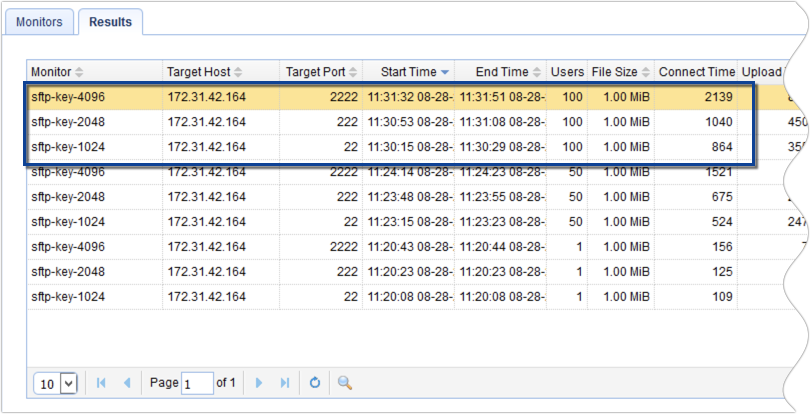This screenshot has width=810, height=414.
Task: Select the Results tab
Action: pos(110,21)
